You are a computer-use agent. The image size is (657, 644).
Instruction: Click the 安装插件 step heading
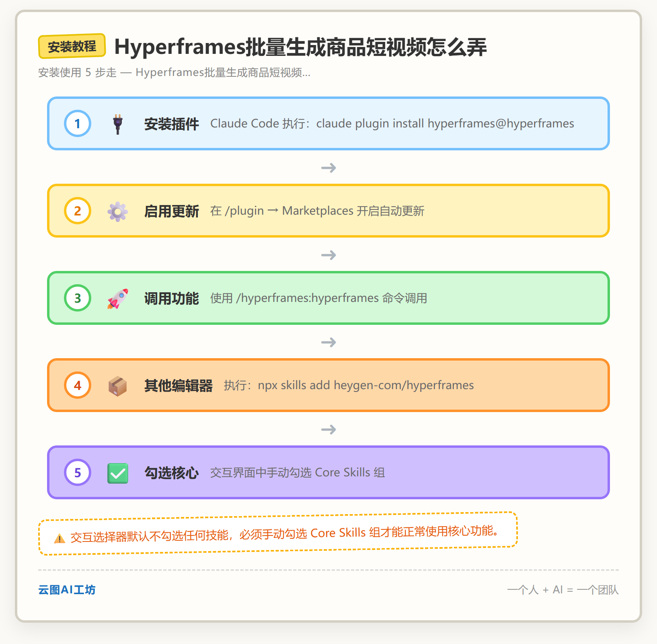[172, 124]
